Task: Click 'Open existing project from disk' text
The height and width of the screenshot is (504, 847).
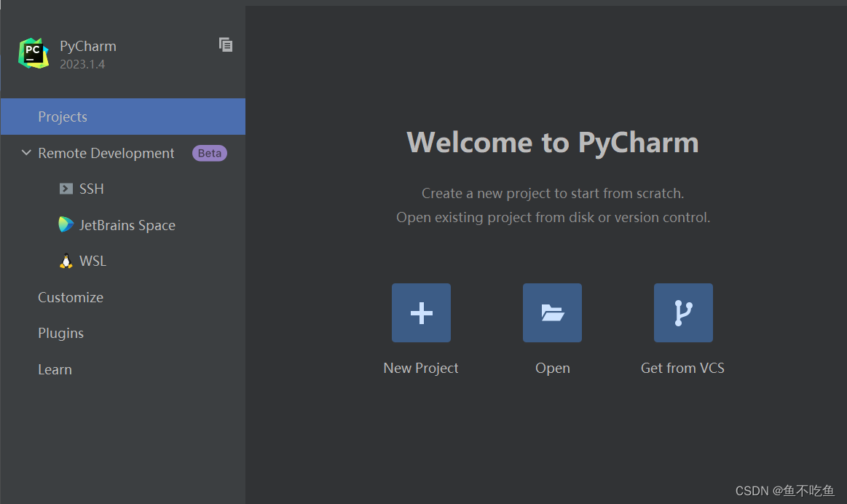Action: (495, 217)
